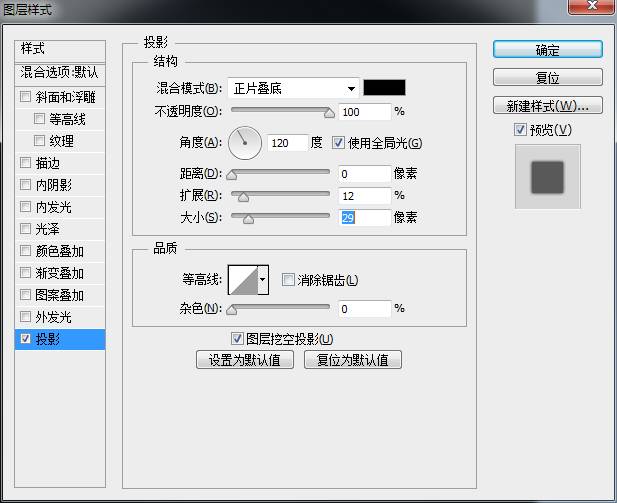617x503 pixels.
Task: Click the contour curve thumbnail
Action: point(243,280)
